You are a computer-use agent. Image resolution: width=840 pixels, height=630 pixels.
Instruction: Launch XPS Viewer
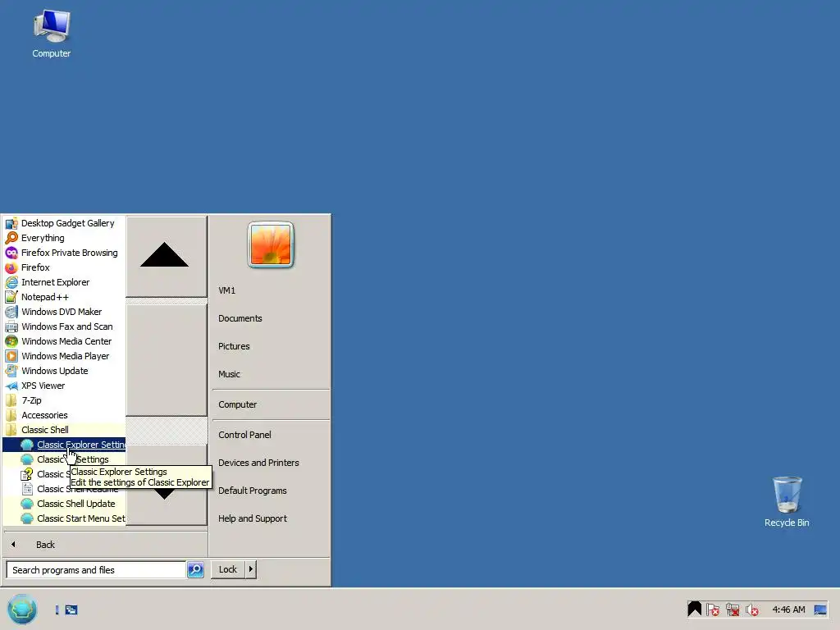click(x=64, y=386)
